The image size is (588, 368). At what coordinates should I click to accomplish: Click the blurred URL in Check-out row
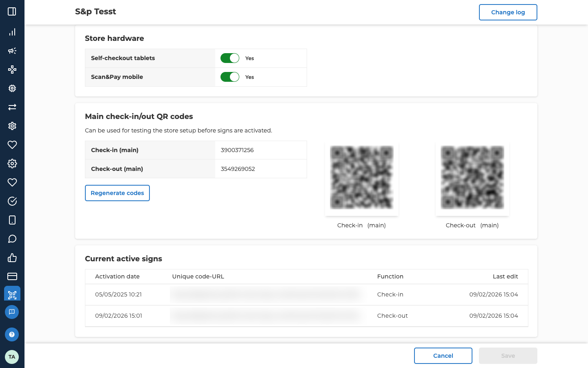(x=265, y=316)
